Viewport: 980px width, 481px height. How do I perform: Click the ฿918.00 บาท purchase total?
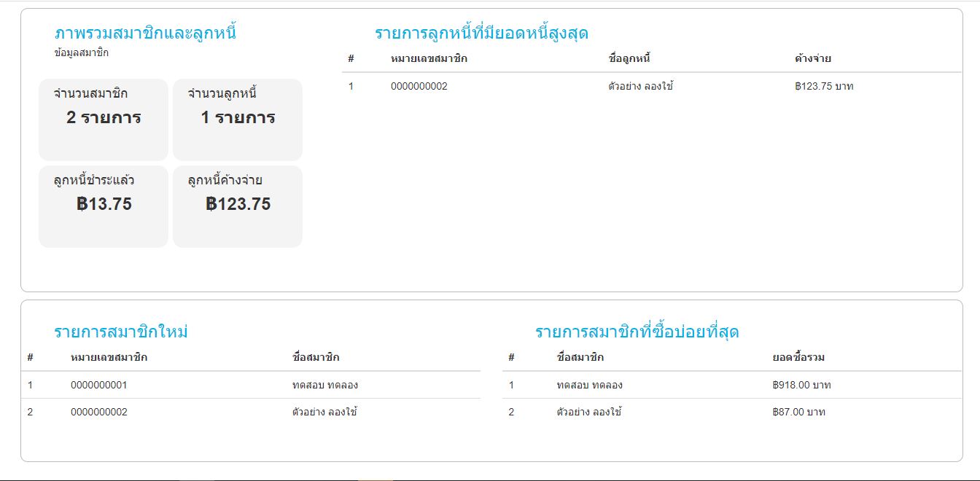[801, 386]
